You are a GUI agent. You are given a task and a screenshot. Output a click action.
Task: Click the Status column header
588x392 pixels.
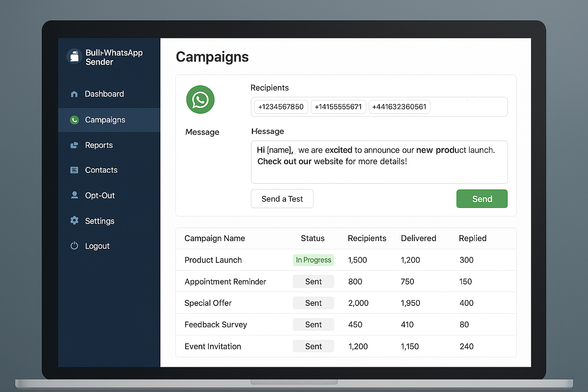tap(313, 238)
